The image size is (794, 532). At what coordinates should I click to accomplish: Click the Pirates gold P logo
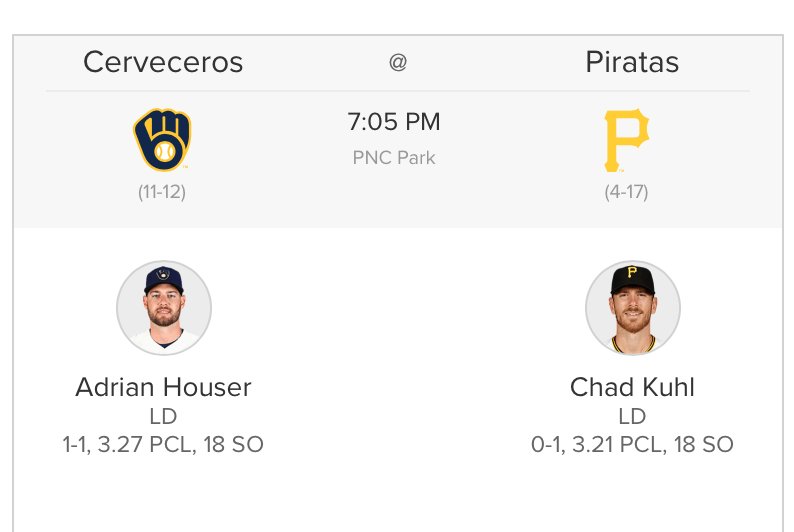(x=627, y=140)
